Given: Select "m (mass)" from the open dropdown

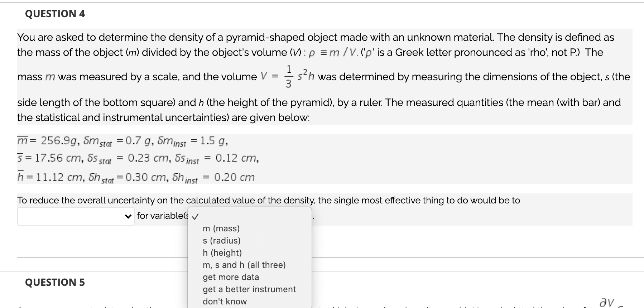Looking at the screenshot, I should (x=221, y=228).
